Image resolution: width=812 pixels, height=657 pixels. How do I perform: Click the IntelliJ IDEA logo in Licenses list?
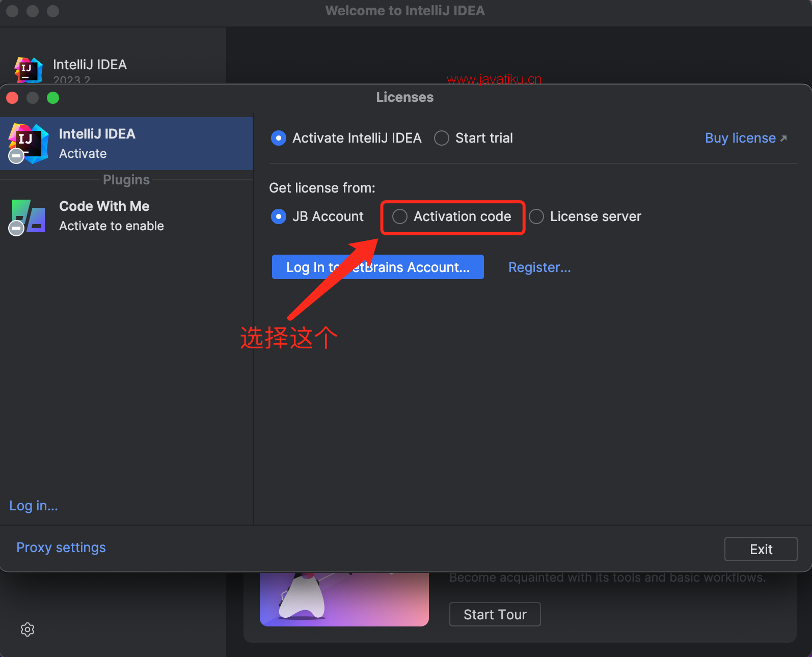pos(28,144)
